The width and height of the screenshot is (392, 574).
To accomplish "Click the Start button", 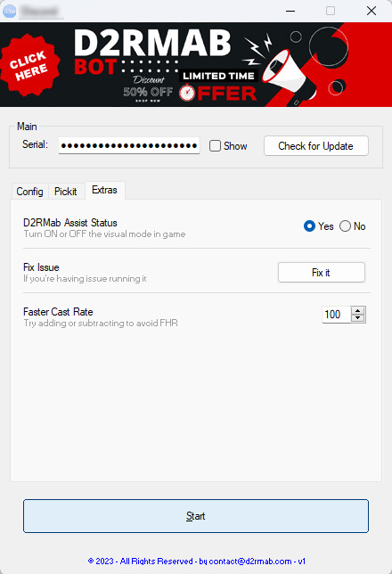I will 196,516.
